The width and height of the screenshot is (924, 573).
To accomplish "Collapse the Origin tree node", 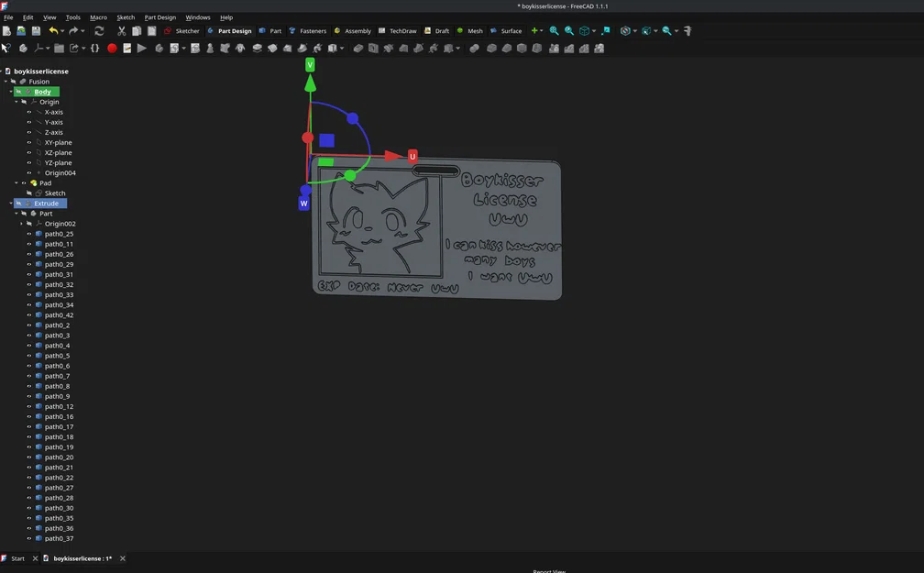I will 16,102.
